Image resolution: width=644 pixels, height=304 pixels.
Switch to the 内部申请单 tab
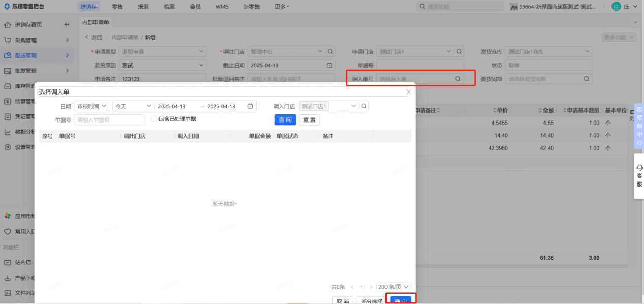[96, 22]
